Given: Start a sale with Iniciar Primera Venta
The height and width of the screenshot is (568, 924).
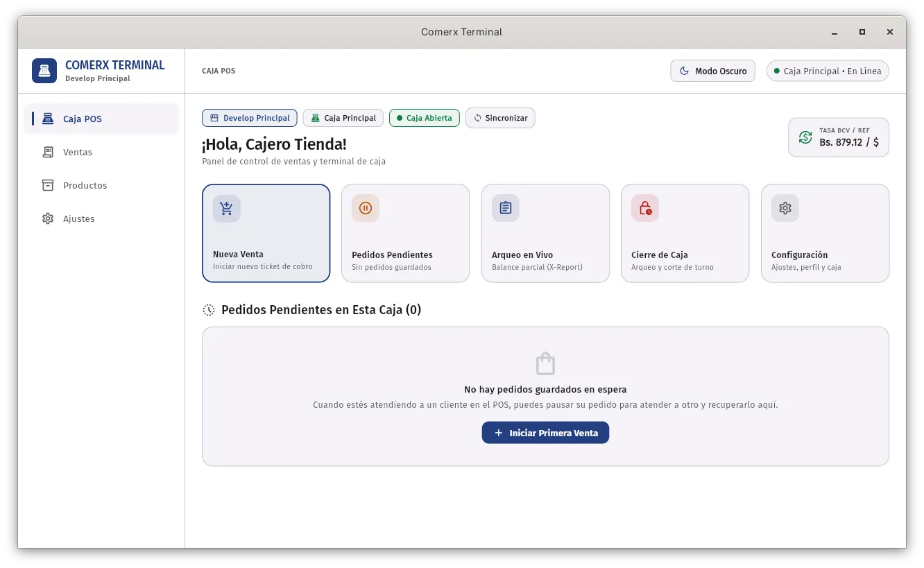Looking at the screenshot, I should coord(545,433).
